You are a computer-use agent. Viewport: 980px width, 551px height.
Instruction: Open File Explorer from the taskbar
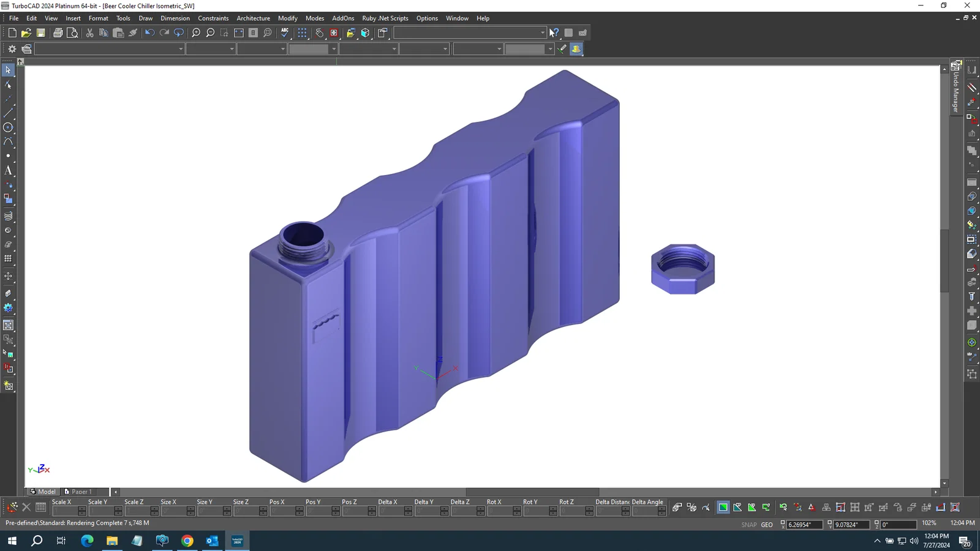[x=112, y=541]
